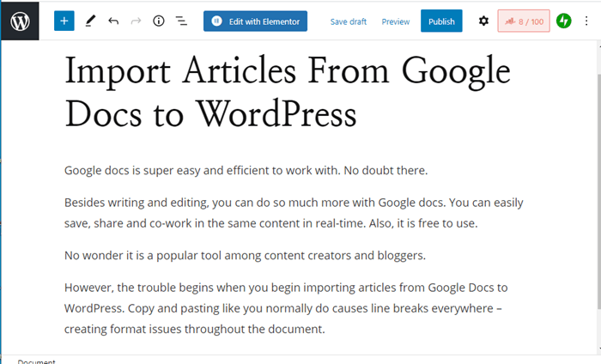Click the Document breadcrumb at bottom

pos(36,361)
